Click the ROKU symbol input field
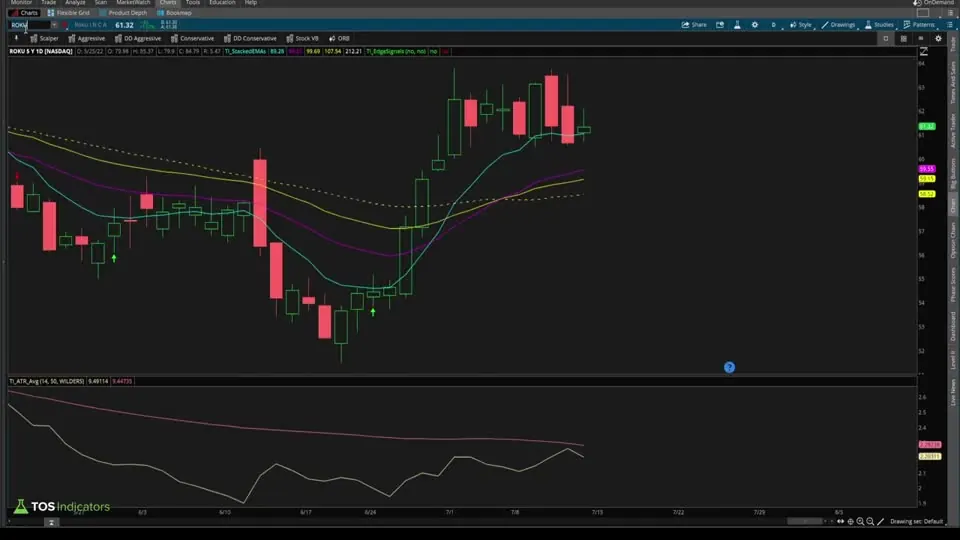Image resolution: width=960 pixels, height=540 pixels. 29,25
